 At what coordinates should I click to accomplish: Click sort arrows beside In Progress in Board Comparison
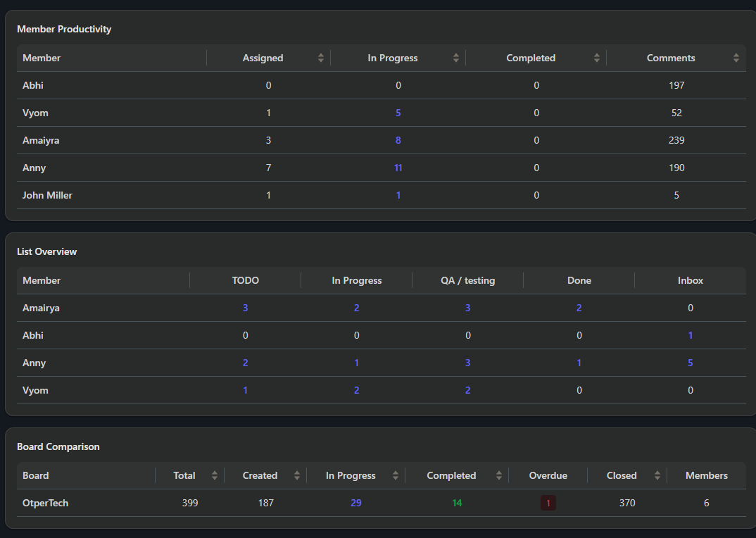(395, 475)
